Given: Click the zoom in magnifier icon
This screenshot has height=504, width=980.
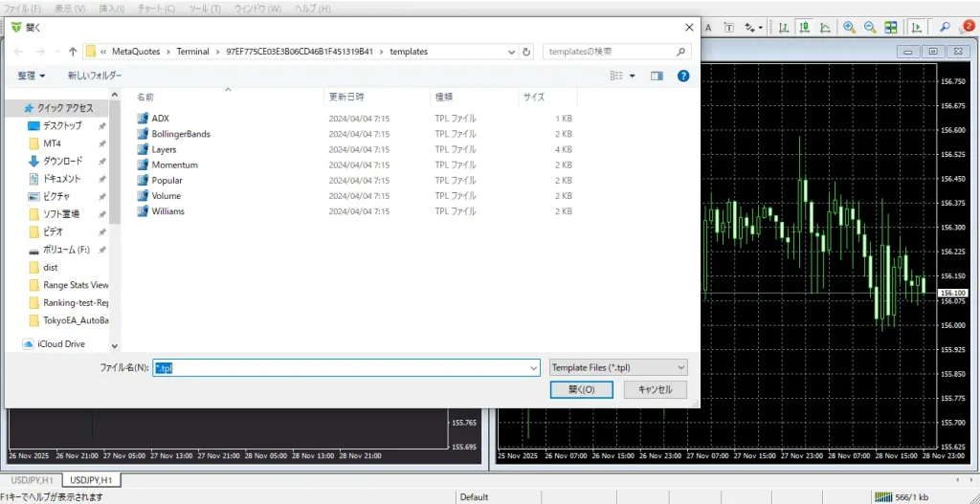Looking at the screenshot, I should click(x=849, y=28).
